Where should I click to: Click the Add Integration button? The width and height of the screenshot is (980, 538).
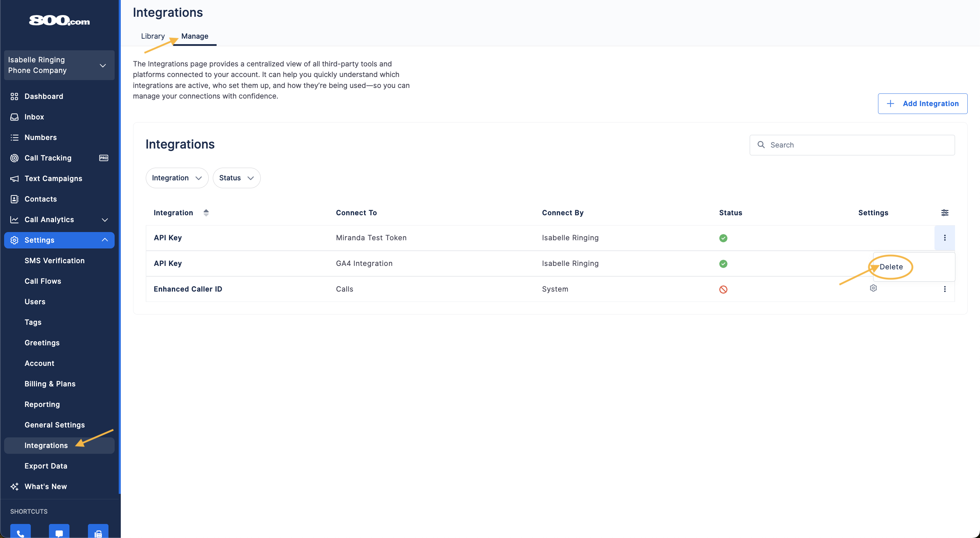tap(923, 103)
